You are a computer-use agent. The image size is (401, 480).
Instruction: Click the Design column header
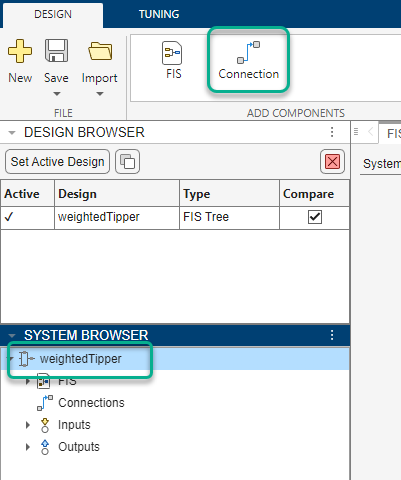tap(117, 194)
